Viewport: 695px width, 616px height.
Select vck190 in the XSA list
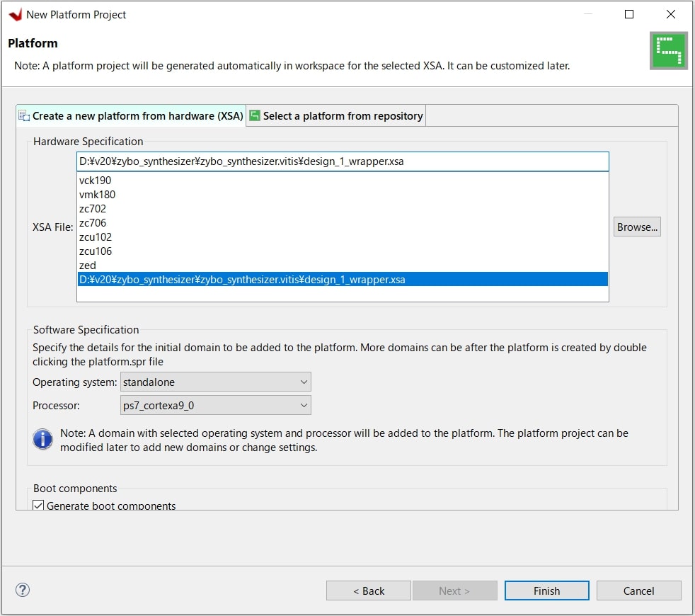tap(343, 181)
